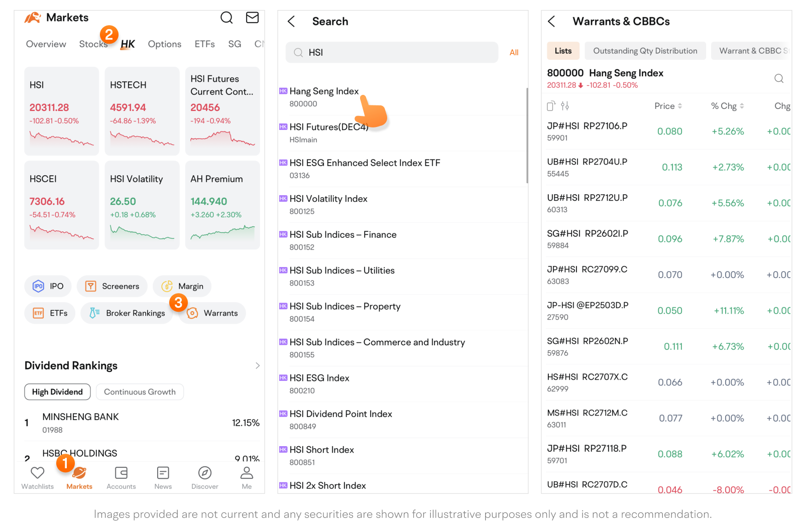Click the moomoo logo in Markets header

(x=33, y=18)
